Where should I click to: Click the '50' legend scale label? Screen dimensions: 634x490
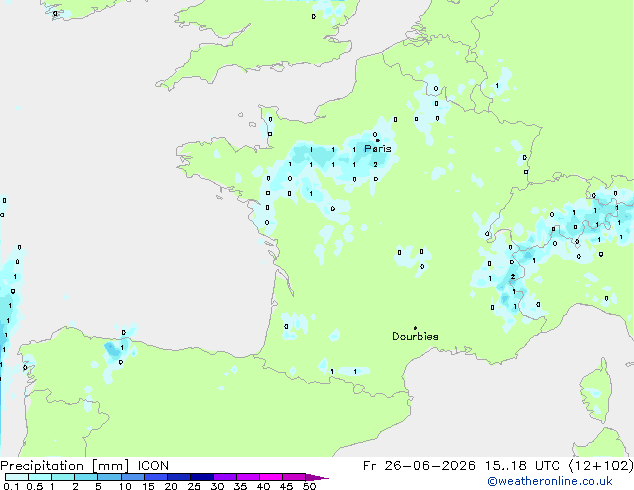pyautogui.click(x=309, y=486)
